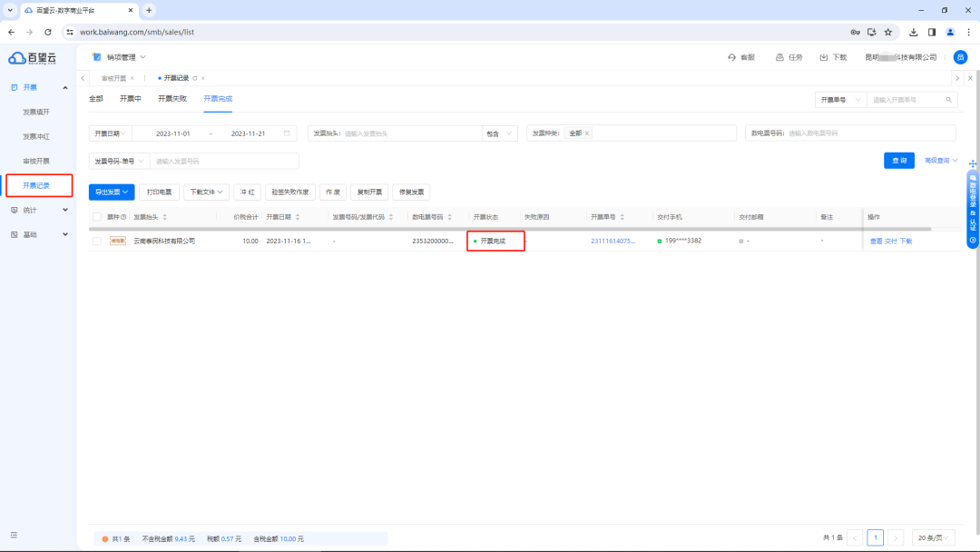Image resolution: width=980 pixels, height=552 pixels.
Task: Open the blue user avatar icon
Action: tap(960, 57)
